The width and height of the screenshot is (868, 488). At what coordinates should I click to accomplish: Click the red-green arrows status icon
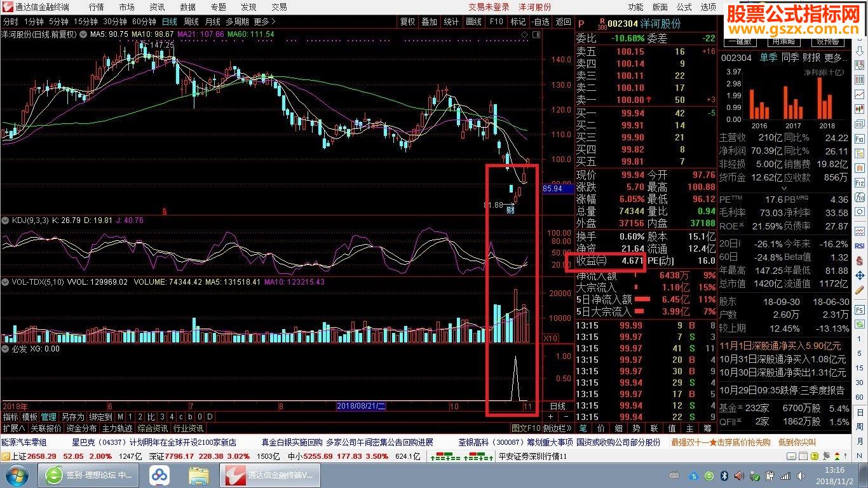pos(837,456)
